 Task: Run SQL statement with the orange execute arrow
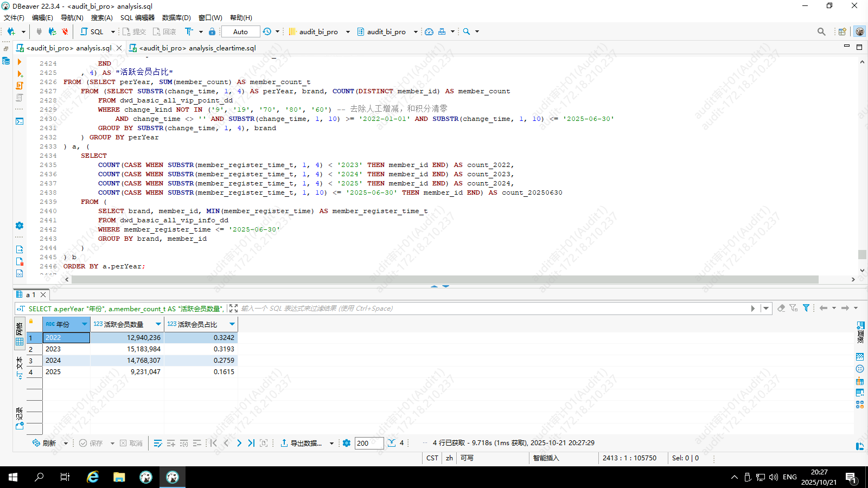coord(20,62)
